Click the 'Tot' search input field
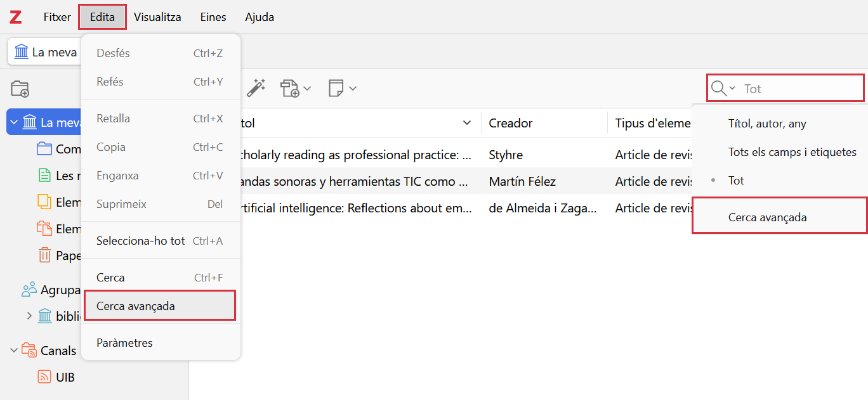Image resolution: width=868 pixels, height=400 pixels. click(799, 89)
